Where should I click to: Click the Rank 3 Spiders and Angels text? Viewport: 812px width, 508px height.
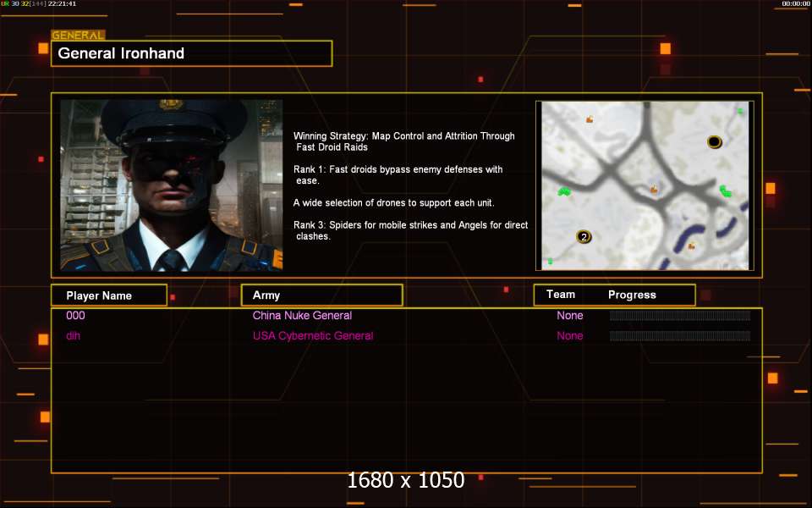(411, 230)
